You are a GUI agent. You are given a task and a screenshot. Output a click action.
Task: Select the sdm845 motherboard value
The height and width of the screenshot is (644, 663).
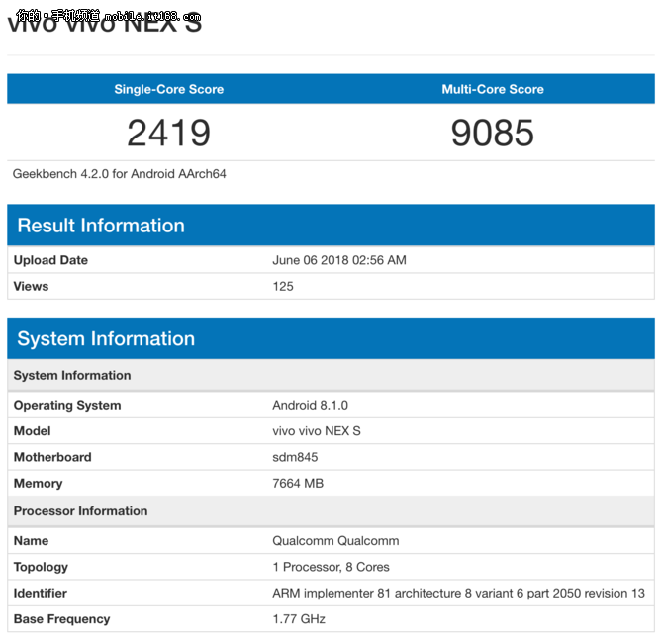pos(295,457)
